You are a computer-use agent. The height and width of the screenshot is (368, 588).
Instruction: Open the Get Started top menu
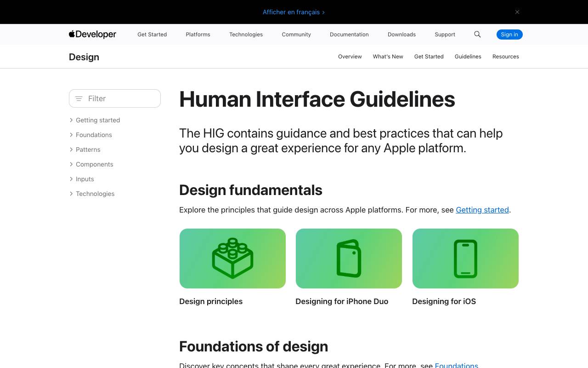click(x=152, y=34)
